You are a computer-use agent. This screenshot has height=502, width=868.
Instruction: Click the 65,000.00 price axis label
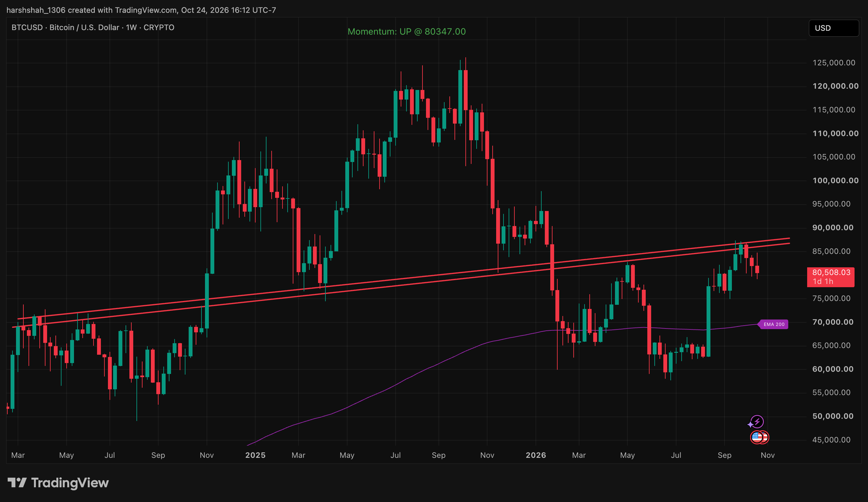[x=831, y=345]
